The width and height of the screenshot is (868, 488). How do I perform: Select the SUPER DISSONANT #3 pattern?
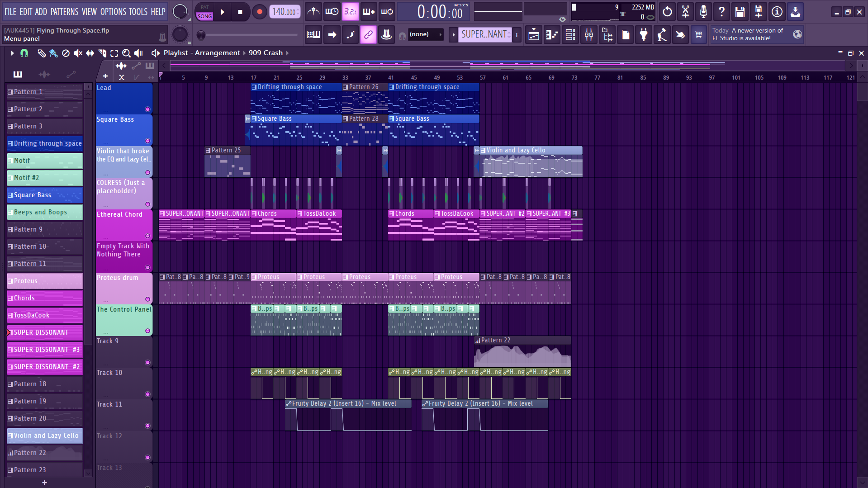(45, 350)
